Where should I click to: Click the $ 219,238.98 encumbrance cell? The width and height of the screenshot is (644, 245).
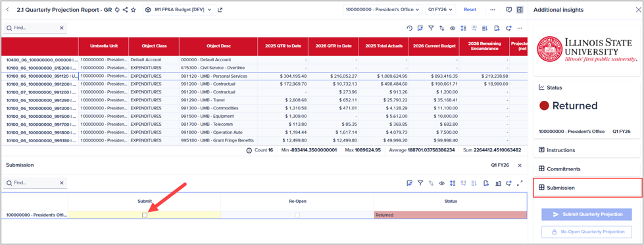(483, 76)
